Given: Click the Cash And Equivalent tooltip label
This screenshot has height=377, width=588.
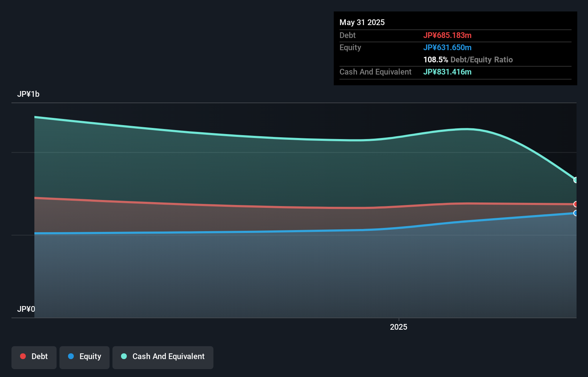Looking at the screenshot, I should tap(375, 72).
